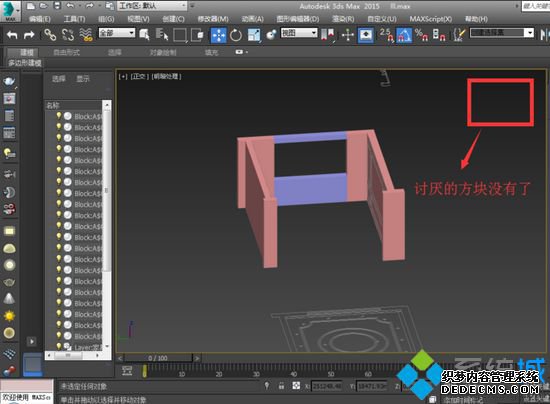The height and width of the screenshot is (404, 550).
Task: Activate Select and Place tool
Action: [x=271, y=35]
